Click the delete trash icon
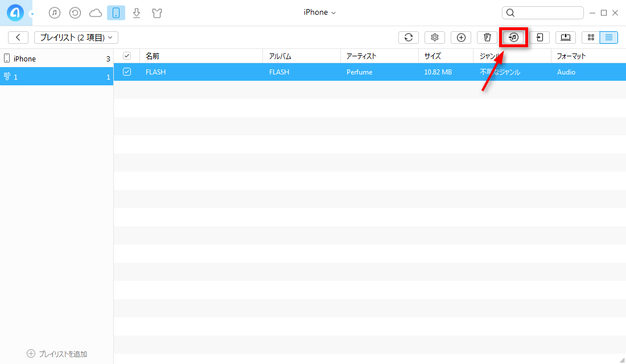 [487, 38]
